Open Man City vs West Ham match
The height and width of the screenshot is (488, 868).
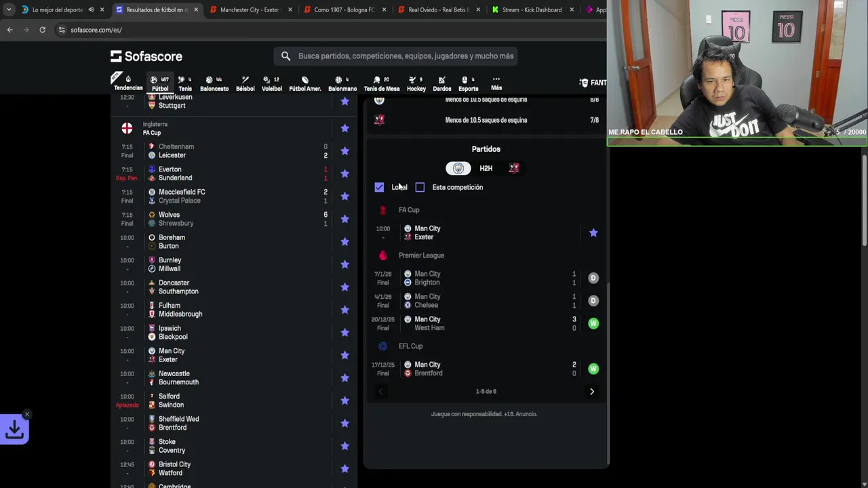pos(486,323)
